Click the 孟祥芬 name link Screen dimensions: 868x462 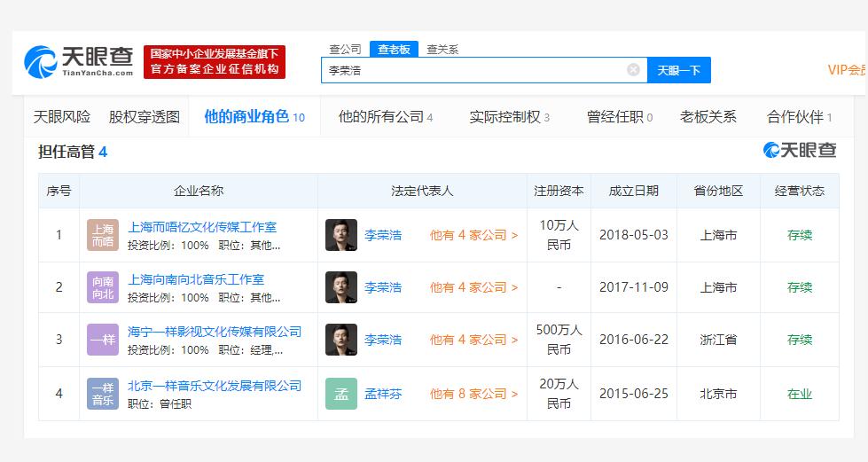383,394
